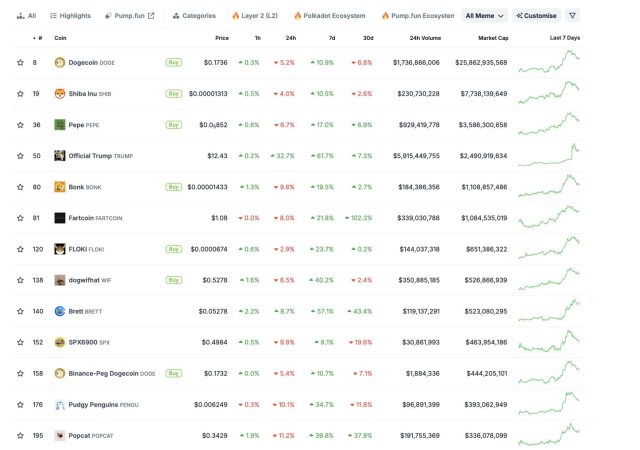Image resolution: width=640 pixels, height=450 pixels.
Task: Select the Pump.fun Ecosystem category
Action: pos(418,16)
